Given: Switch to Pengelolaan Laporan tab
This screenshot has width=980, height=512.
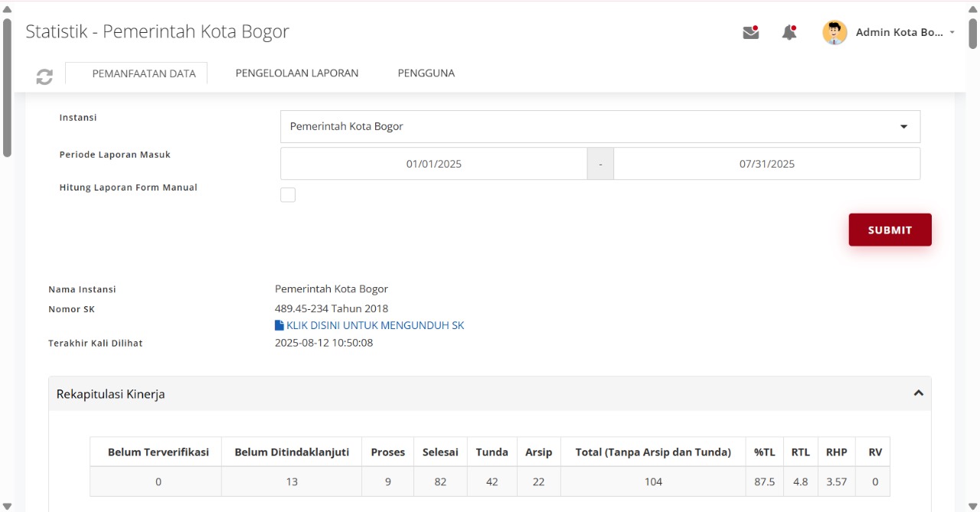Looking at the screenshot, I should (x=297, y=73).
